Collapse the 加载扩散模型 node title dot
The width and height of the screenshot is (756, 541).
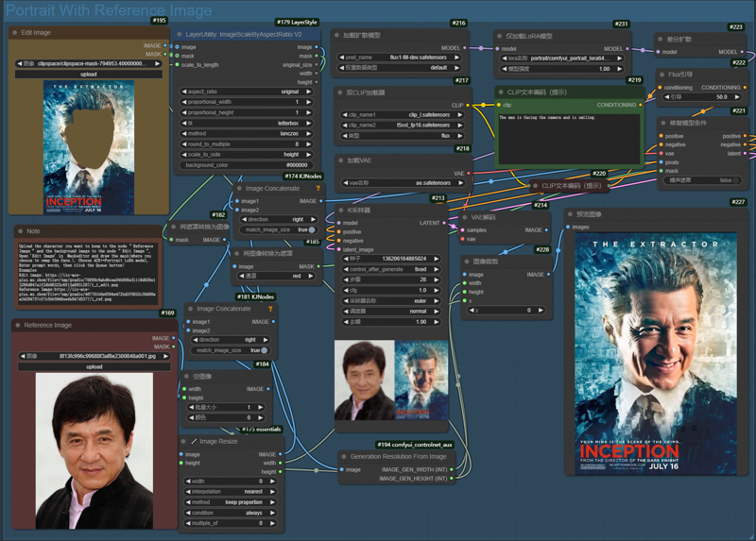[336, 35]
